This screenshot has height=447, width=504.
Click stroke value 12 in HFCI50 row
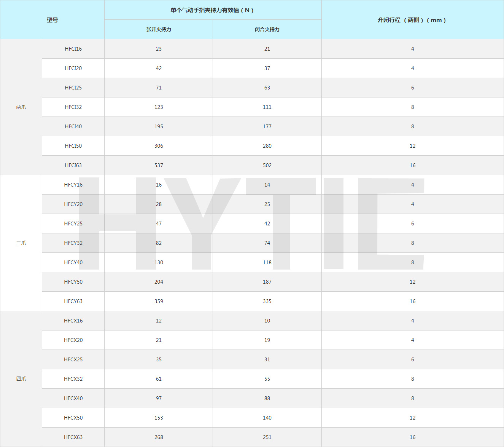[413, 146]
